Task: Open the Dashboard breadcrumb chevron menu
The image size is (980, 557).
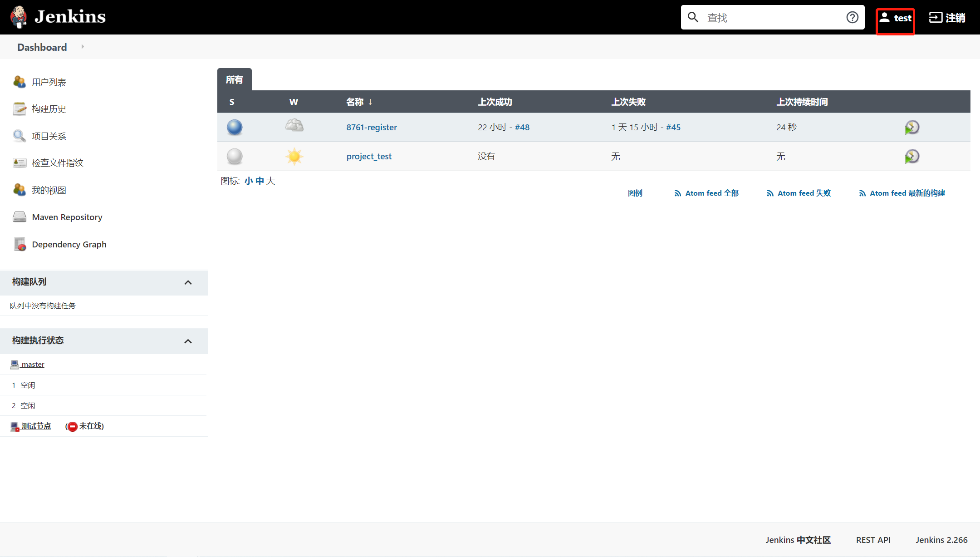Action: pos(82,47)
